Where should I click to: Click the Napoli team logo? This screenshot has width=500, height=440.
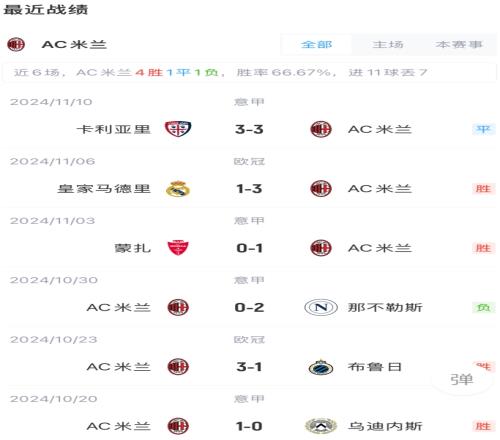pyautogui.click(x=321, y=307)
